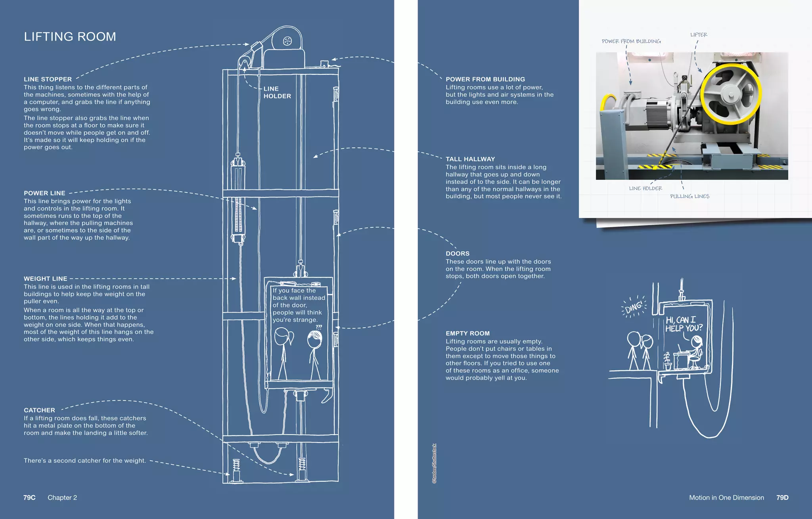Click the EMPTY ROOM heading
The width and height of the screenshot is (812, 519).
[x=467, y=333]
